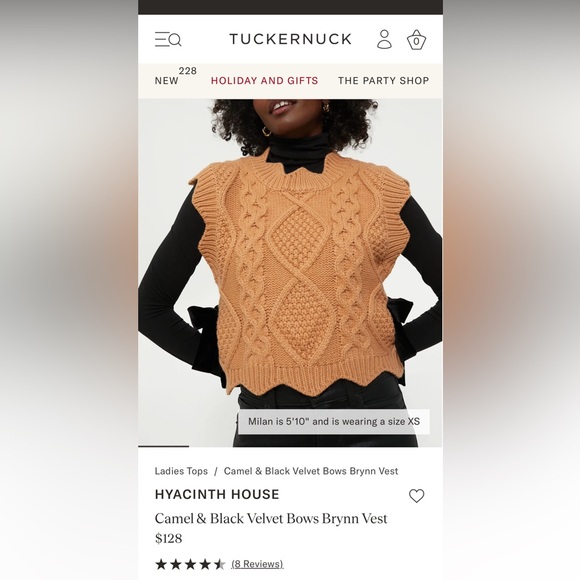This screenshot has height=580, width=580.
Task: Click the image carousel progress indicator
Action: pos(163,446)
